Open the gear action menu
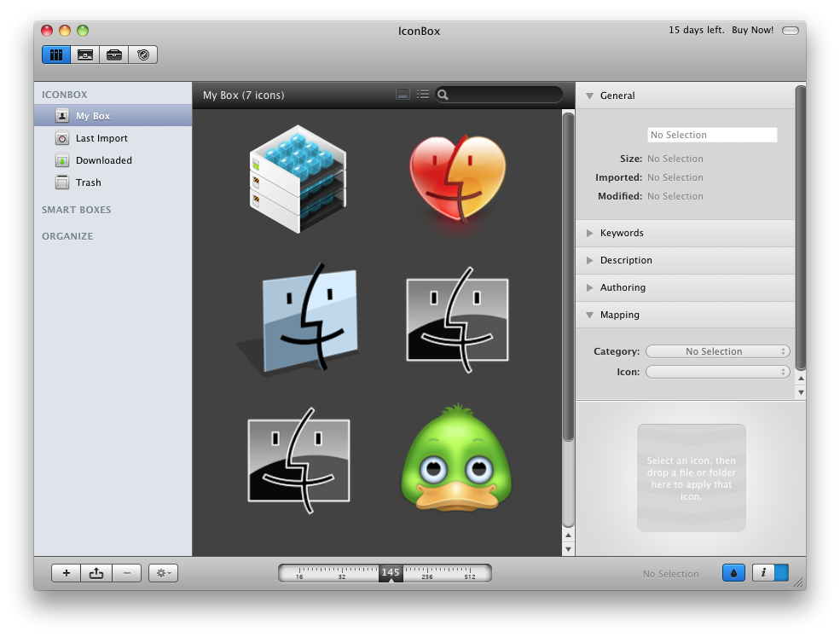 pyautogui.click(x=164, y=573)
